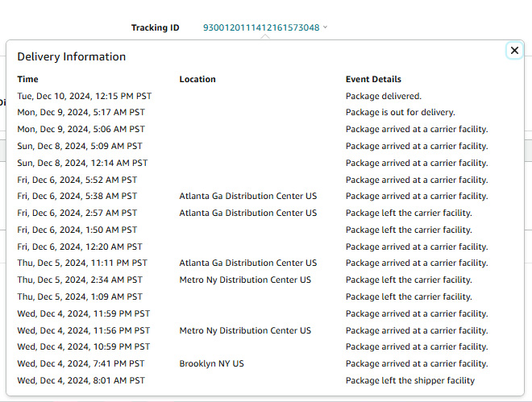The width and height of the screenshot is (532, 402).
Task: Click Metro Ny Distribution Center at 2:34 AM
Action: 245,280
